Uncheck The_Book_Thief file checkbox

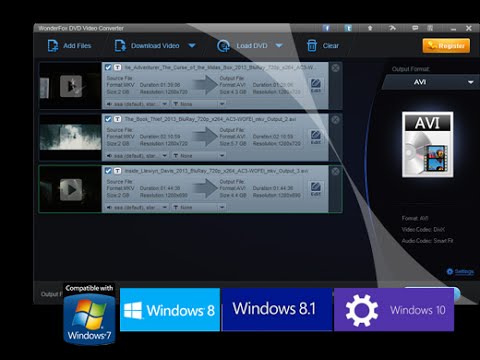pos(108,119)
